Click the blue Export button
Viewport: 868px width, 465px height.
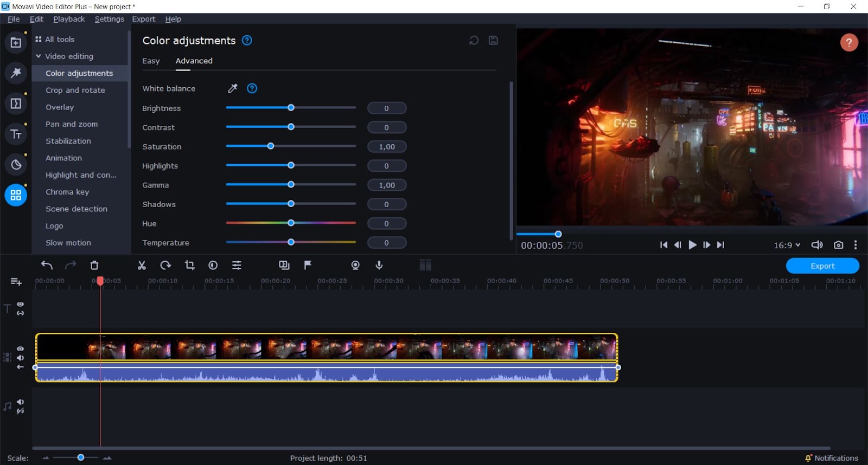click(x=822, y=266)
